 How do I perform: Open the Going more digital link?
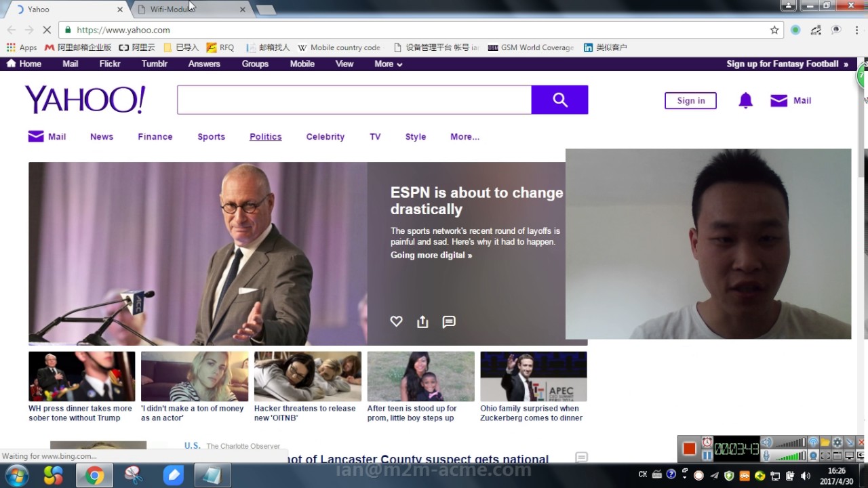[x=431, y=255]
